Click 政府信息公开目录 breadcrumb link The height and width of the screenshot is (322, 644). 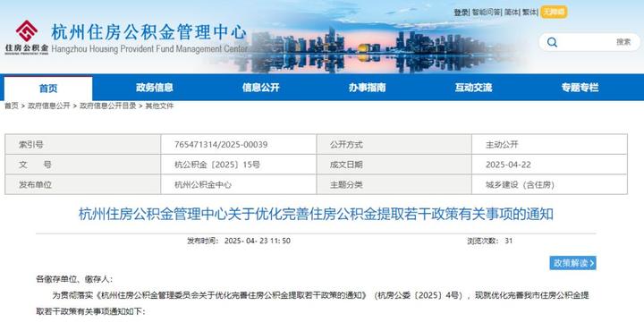click(x=107, y=106)
